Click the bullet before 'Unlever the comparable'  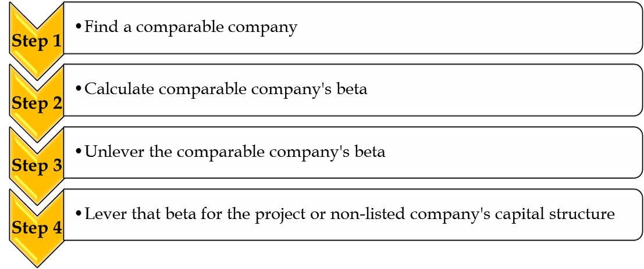point(79,152)
